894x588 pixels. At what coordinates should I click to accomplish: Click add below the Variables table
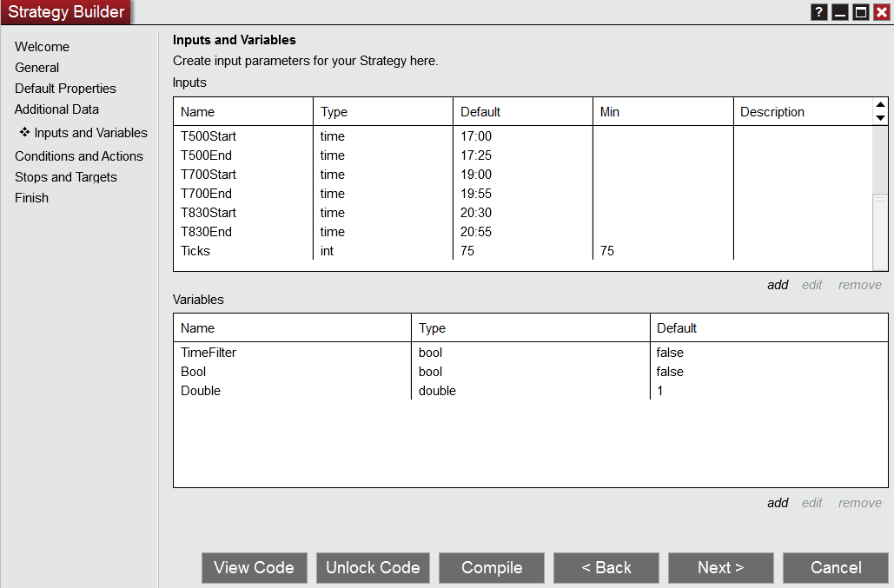click(777, 502)
